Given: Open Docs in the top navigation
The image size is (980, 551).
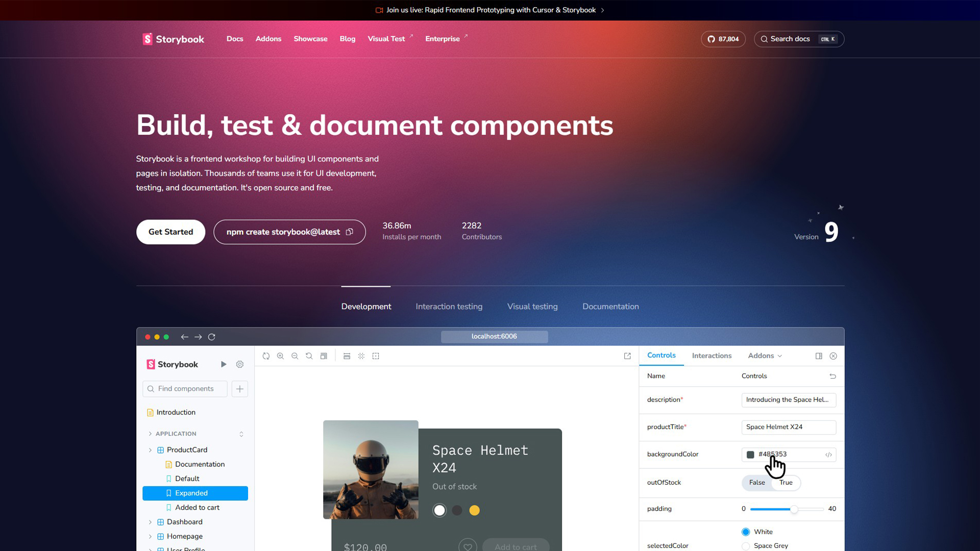Looking at the screenshot, I should click(x=235, y=39).
